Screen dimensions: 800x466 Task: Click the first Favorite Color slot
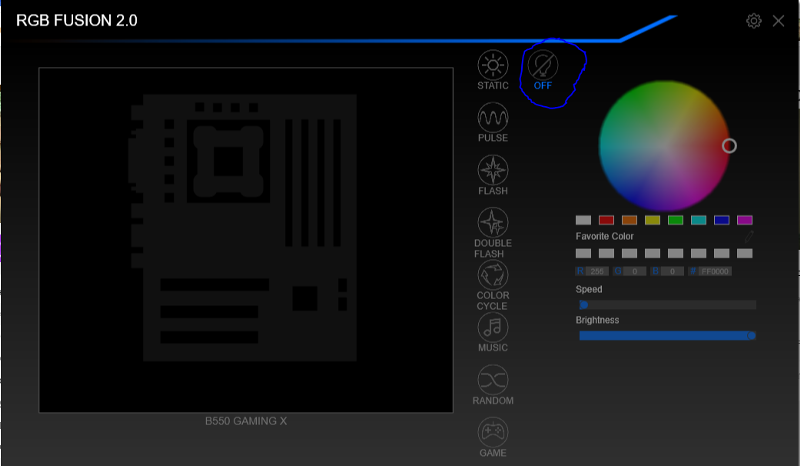click(x=583, y=254)
